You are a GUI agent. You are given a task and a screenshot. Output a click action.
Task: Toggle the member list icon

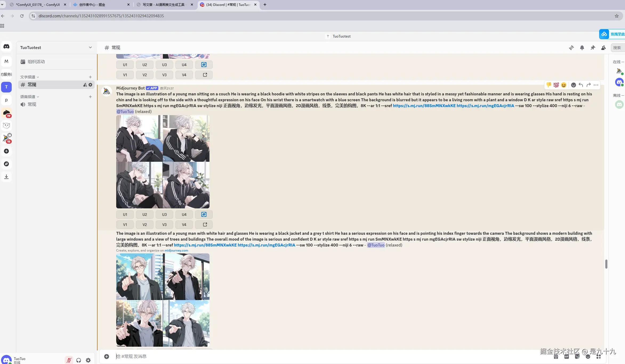click(603, 48)
